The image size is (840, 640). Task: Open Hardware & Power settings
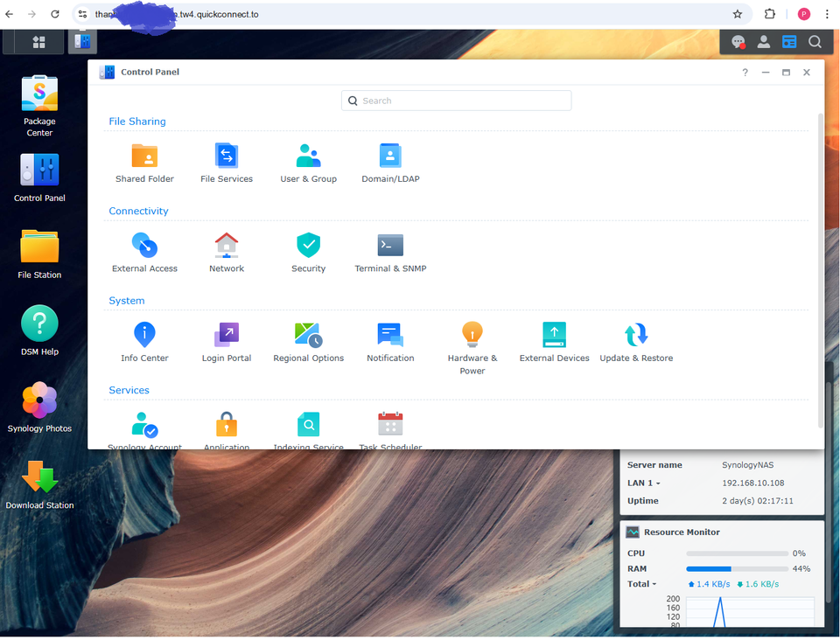(472, 348)
